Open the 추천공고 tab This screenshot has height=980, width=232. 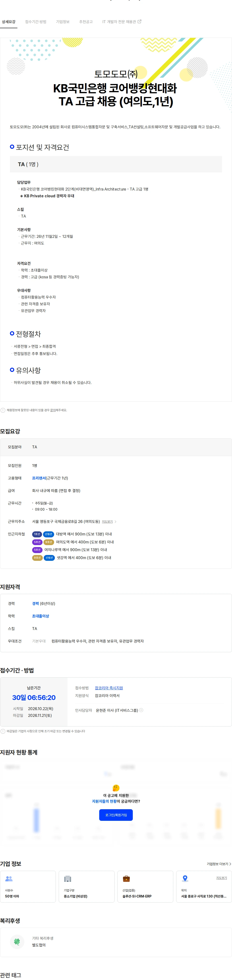(x=86, y=22)
